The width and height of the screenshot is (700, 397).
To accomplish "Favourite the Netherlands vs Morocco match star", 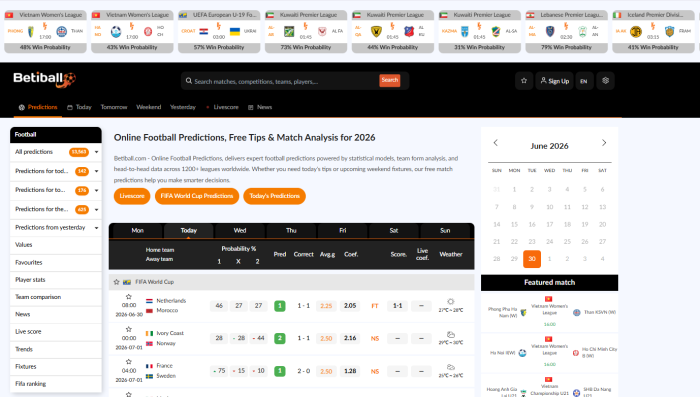I will click(x=129, y=297).
